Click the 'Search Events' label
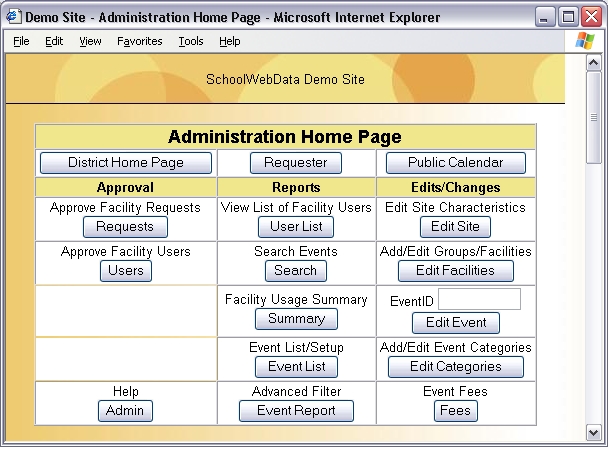The image size is (609, 449). (296, 252)
